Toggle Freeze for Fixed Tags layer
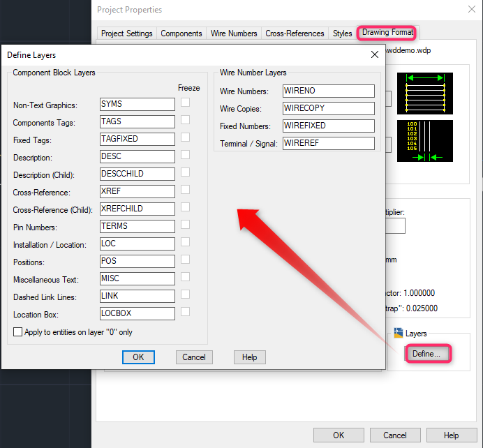Image resolution: width=483 pixels, height=448 pixels. coord(185,137)
